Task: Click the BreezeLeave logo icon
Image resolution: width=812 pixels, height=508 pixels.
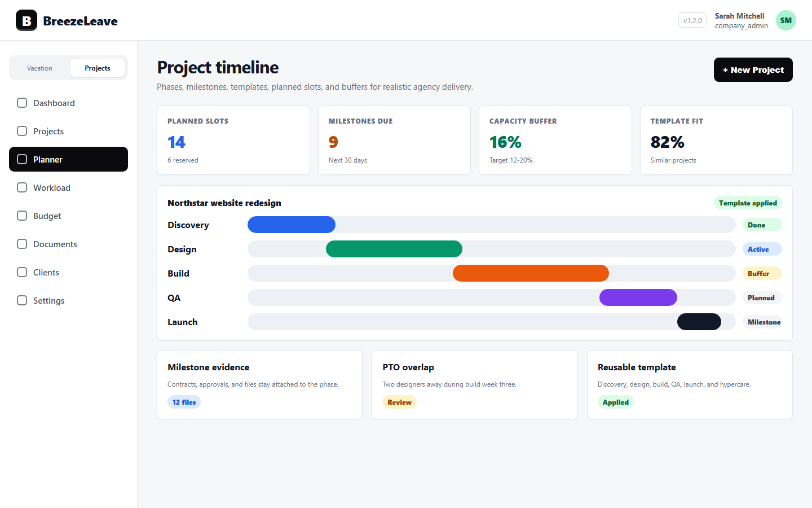Action: (27, 20)
